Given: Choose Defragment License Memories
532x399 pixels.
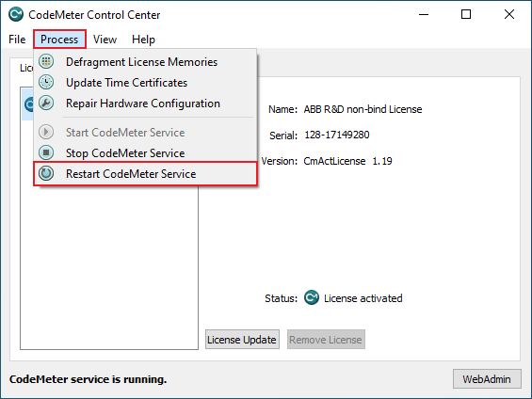Looking at the screenshot, I should point(145,62).
